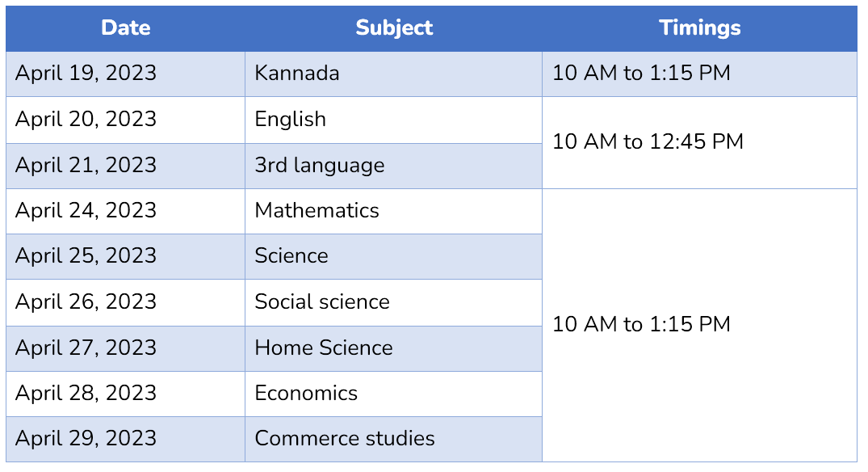The height and width of the screenshot is (472, 868).
Task: Click the Timings column header
Action: point(700,28)
